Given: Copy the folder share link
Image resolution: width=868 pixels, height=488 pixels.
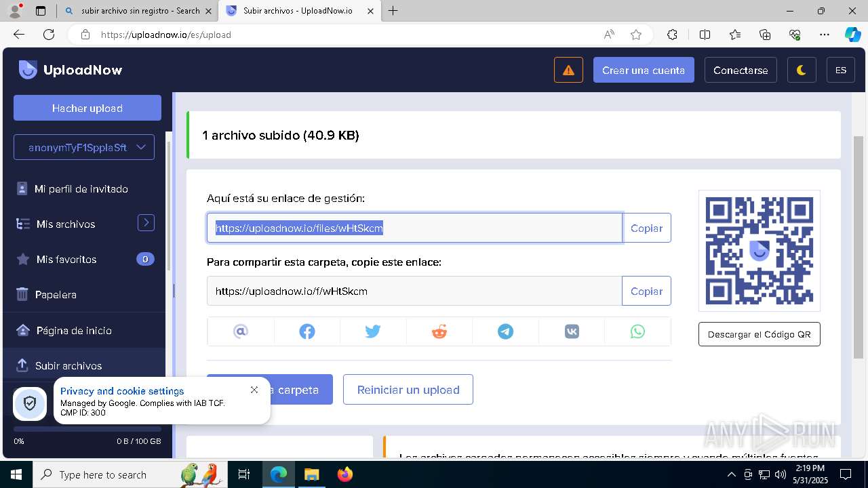Looking at the screenshot, I should pyautogui.click(x=646, y=291).
